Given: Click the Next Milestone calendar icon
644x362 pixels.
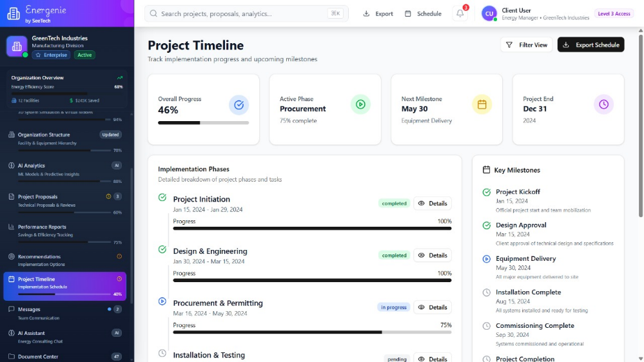Looking at the screenshot, I should 482,104.
